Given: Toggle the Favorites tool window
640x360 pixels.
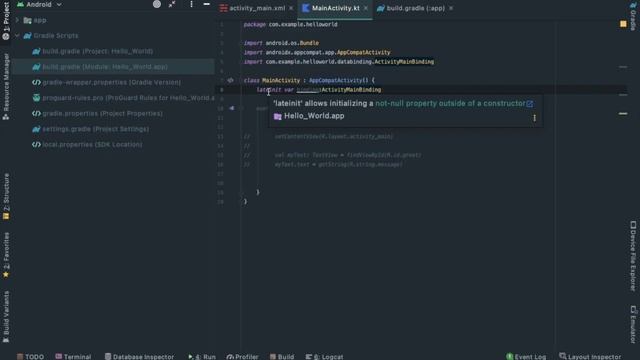Looking at the screenshot, I should pyautogui.click(x=6, y=255).
